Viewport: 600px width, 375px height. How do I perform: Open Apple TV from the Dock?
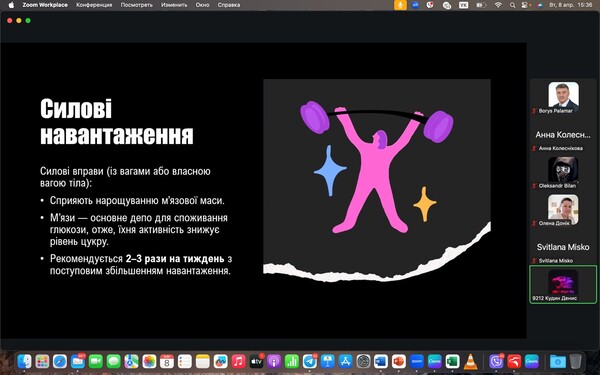click(256, 361)
